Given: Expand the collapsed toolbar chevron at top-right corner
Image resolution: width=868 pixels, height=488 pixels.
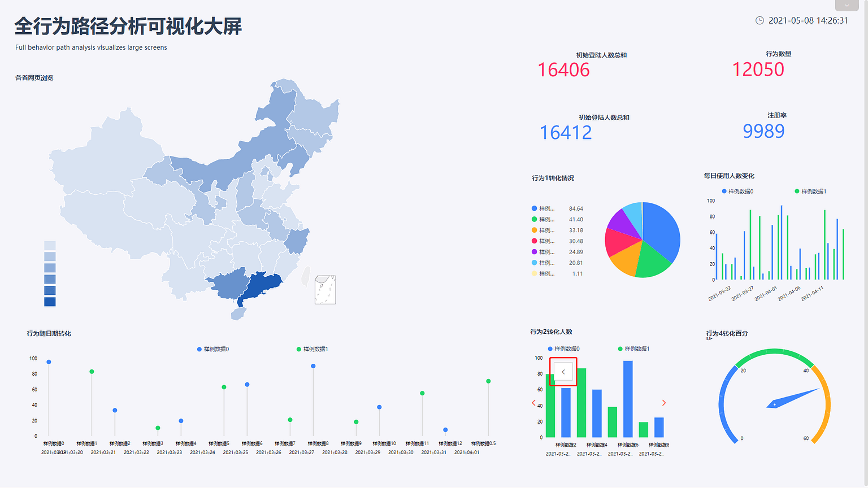Looking at the screenshot, I should click(x=847, y=5).
